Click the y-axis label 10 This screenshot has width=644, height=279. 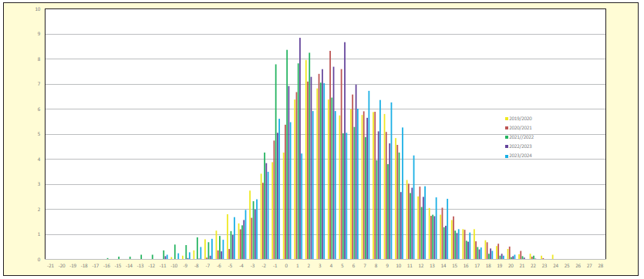[39, 9]
